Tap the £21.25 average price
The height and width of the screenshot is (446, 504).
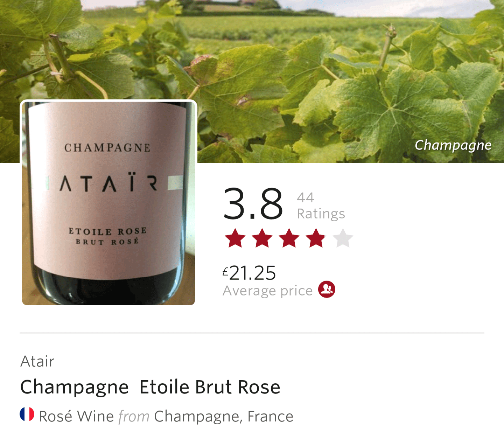(x=249, y=273)
